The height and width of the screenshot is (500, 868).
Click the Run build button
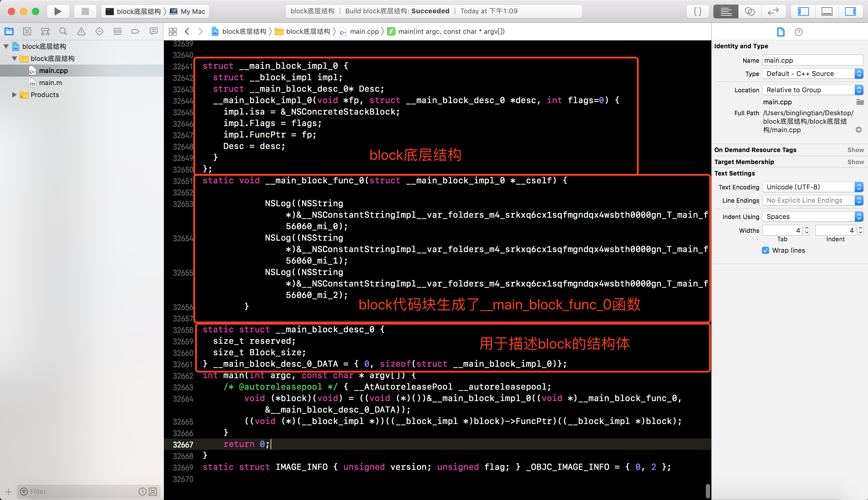point(58,11)
